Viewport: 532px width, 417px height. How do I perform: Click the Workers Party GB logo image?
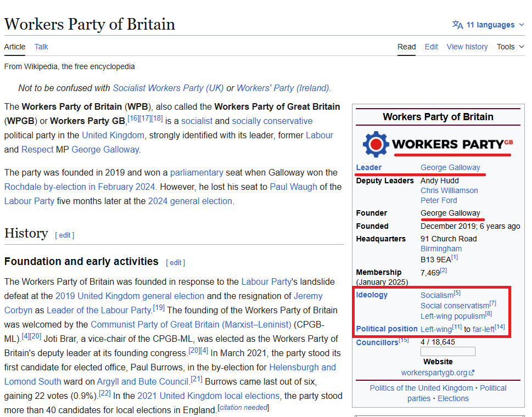438,144
